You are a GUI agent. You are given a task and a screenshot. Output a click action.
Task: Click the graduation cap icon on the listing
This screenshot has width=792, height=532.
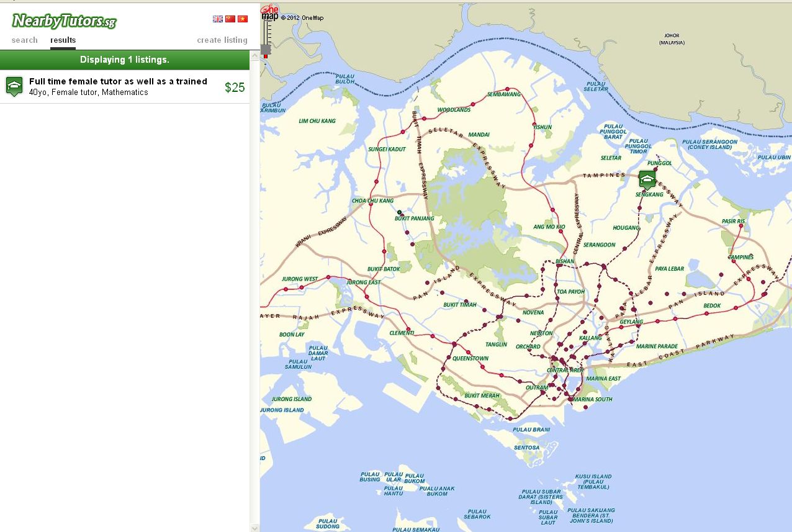[14, 85]
